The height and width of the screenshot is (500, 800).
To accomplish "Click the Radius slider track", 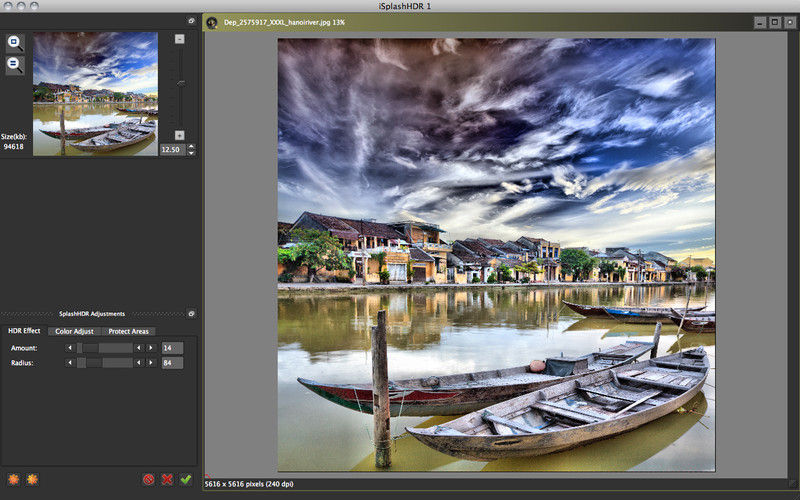I will pos(105,363).
